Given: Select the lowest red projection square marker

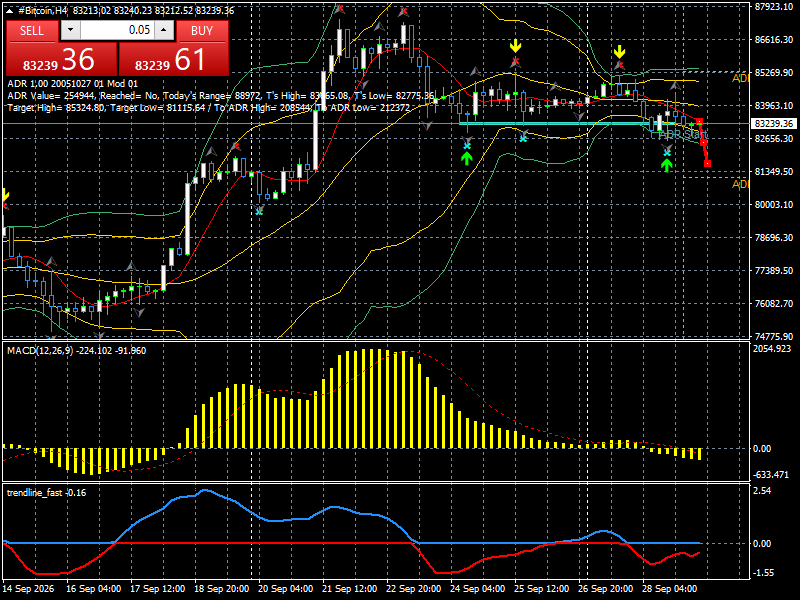Looking at the screenshot, I should pos(707,163).
